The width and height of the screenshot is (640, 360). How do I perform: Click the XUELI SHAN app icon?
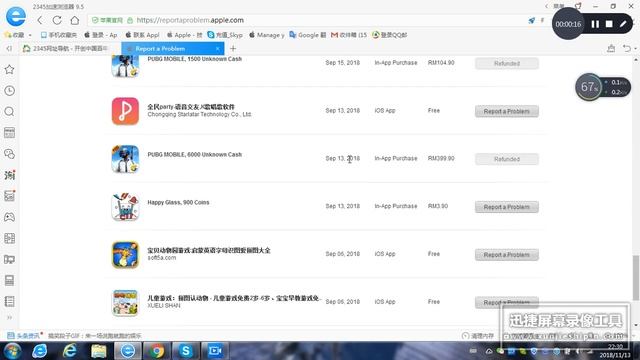click(125, 302)
